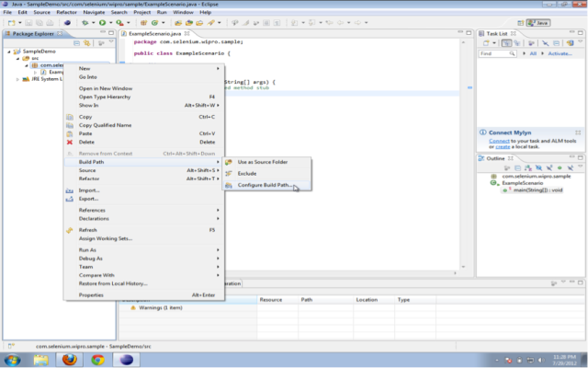Click the Resource column header
This screenshot has height=368, width=588.
click(277, 300)
